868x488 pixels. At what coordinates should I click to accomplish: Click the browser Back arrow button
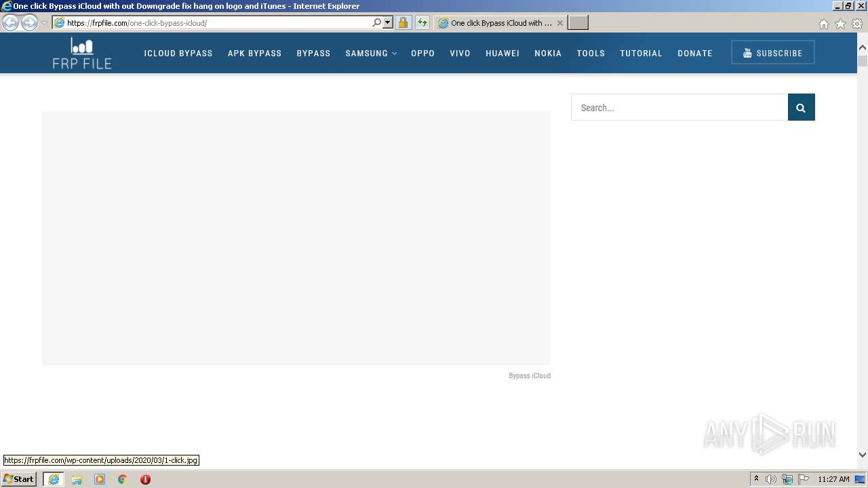point(10,23)
